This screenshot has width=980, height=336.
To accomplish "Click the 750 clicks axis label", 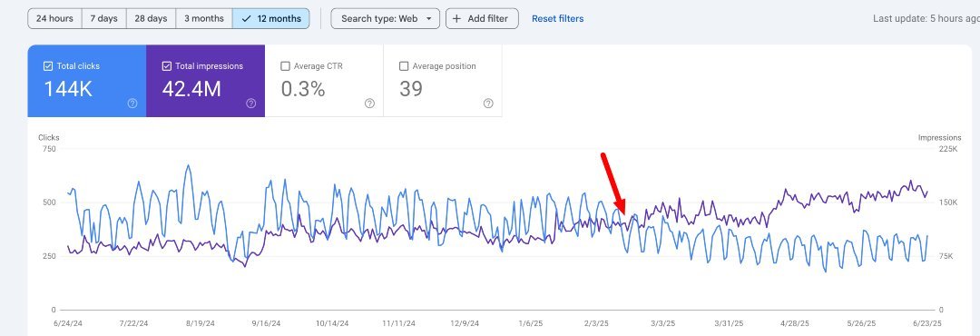I will point(49,149).
